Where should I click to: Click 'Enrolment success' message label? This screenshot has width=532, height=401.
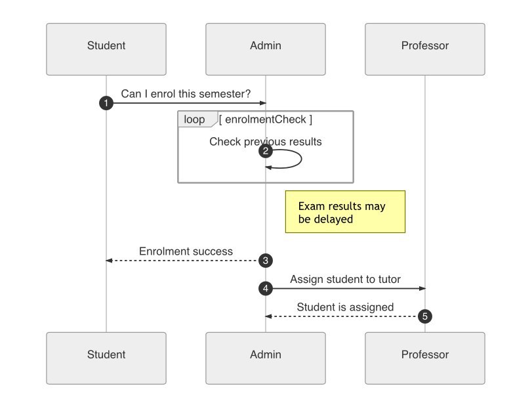(x=186, y=251)
